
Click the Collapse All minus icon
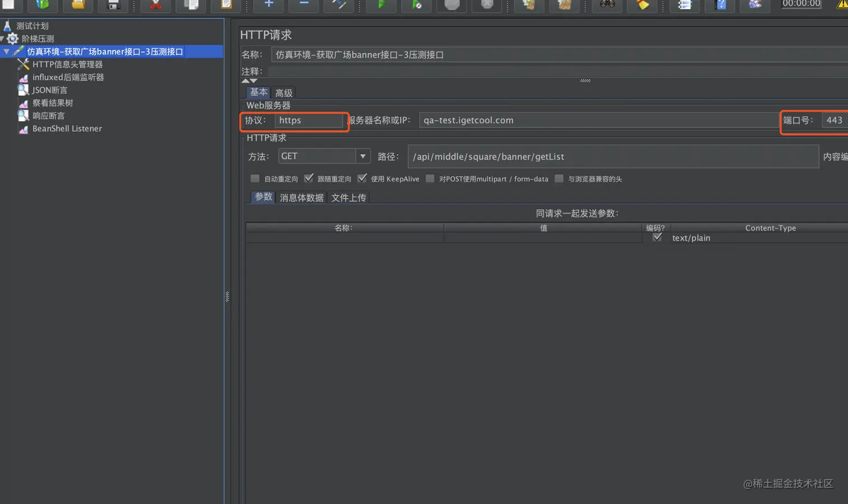[303, 4]
